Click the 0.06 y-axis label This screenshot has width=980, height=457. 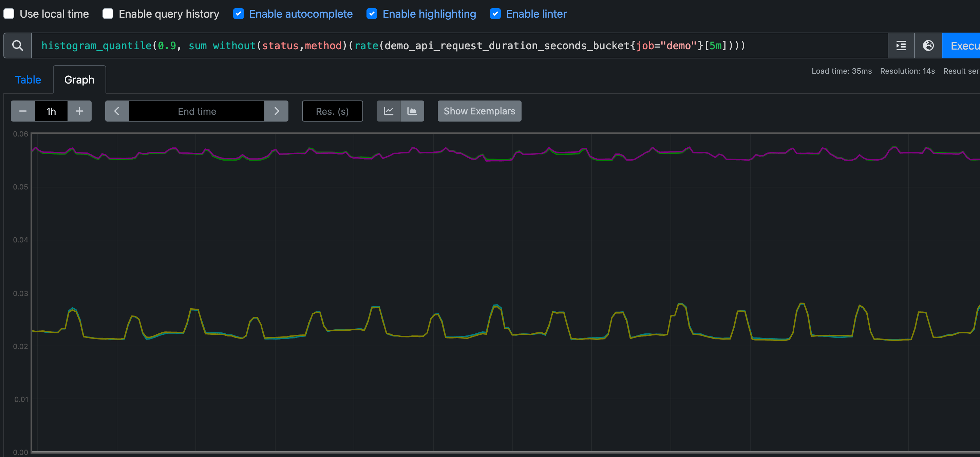21,134
